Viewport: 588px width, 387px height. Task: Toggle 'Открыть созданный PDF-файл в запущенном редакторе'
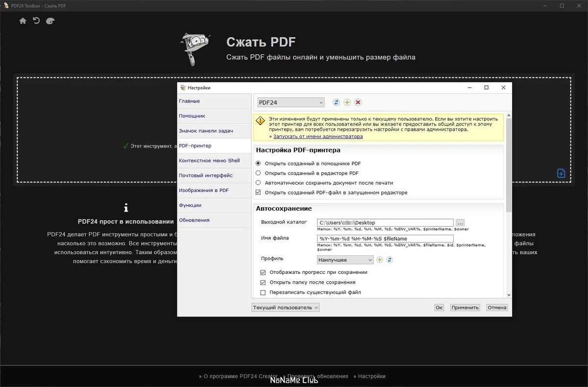[258, 193]
